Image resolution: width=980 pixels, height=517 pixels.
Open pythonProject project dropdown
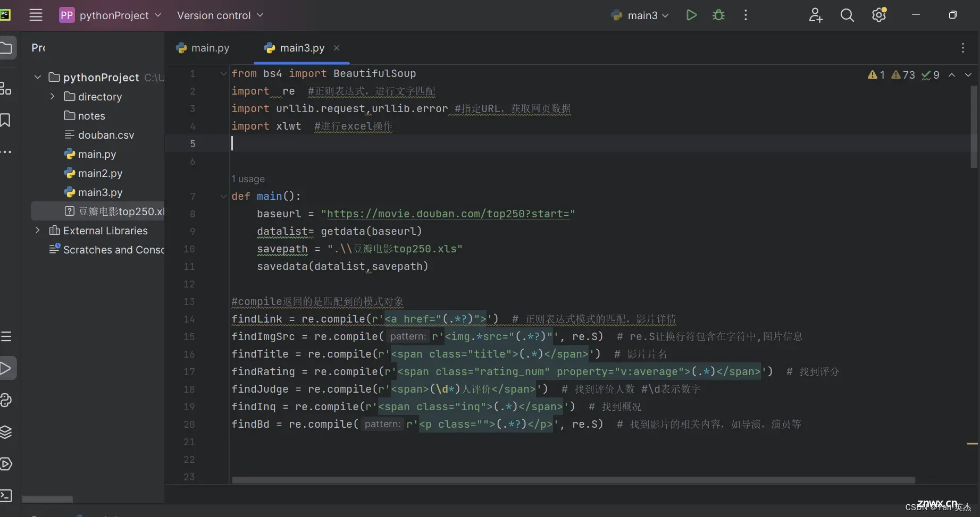110,15
